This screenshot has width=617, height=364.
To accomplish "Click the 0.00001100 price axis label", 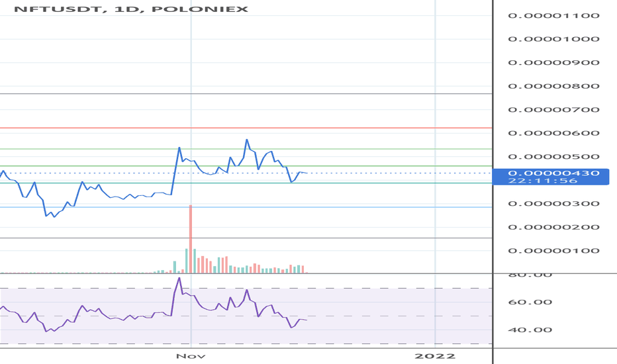I will click(553, 16).
